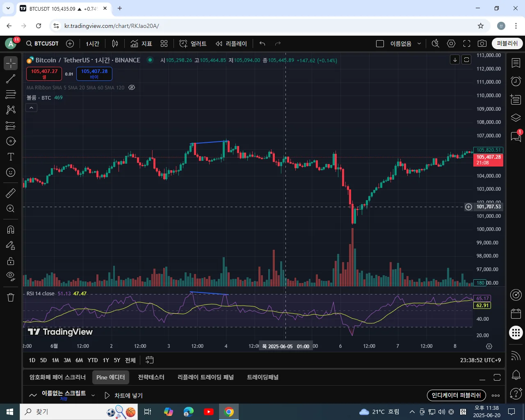
Task: Switch to 암호화폐 페어 스크리너 tab
Action: pos(57,377)
